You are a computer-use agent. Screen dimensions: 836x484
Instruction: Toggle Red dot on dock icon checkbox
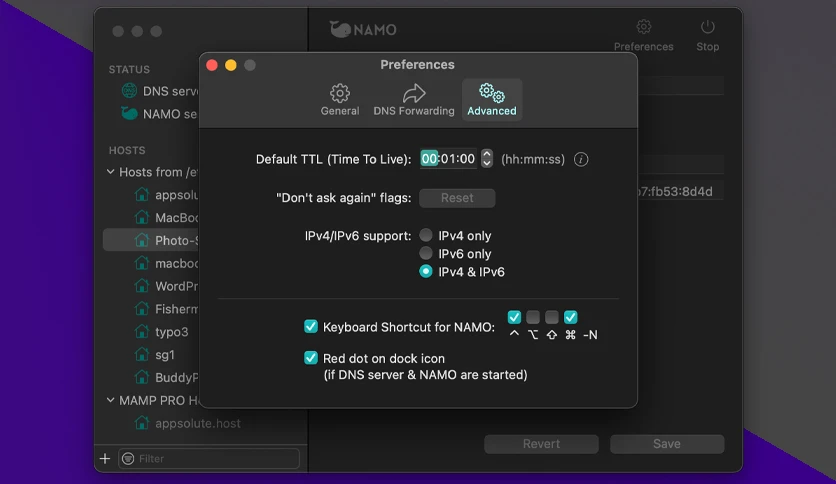click(x=311, y=358)
